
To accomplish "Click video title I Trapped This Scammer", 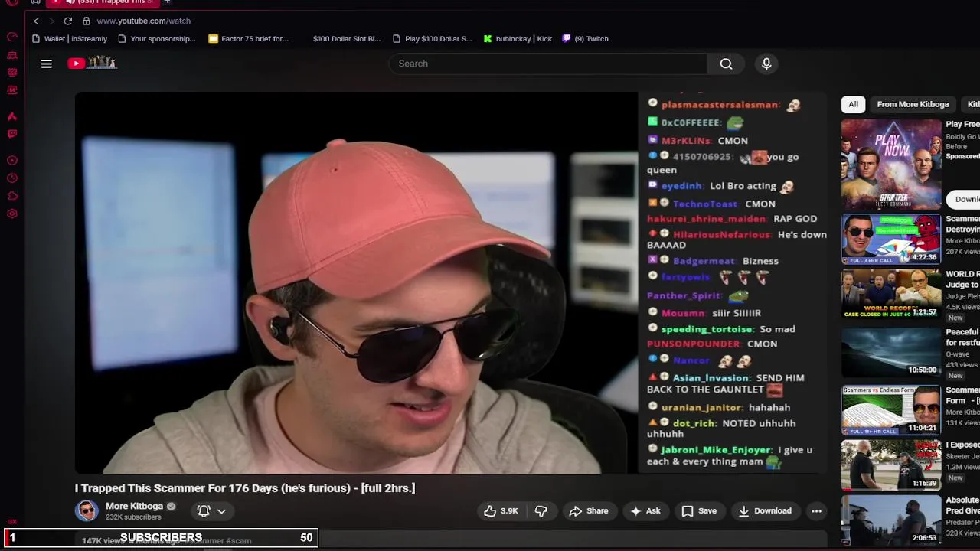I will (245, 487).
